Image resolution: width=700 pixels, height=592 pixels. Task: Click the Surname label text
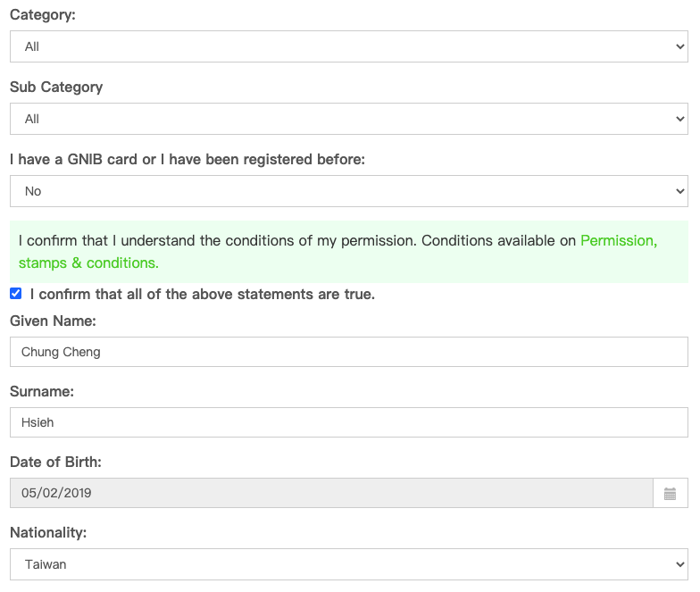coord(42,391)
